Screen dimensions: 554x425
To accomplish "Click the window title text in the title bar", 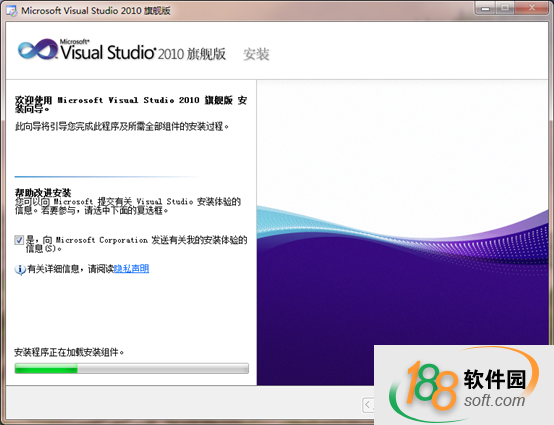I will click(x=96, y=11).
